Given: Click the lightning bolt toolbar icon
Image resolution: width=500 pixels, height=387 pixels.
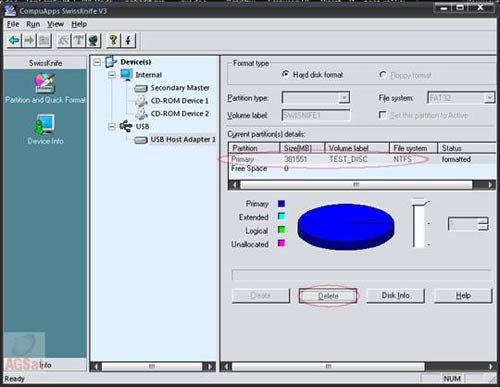Looking at the screenshot, I should (128, 41).
